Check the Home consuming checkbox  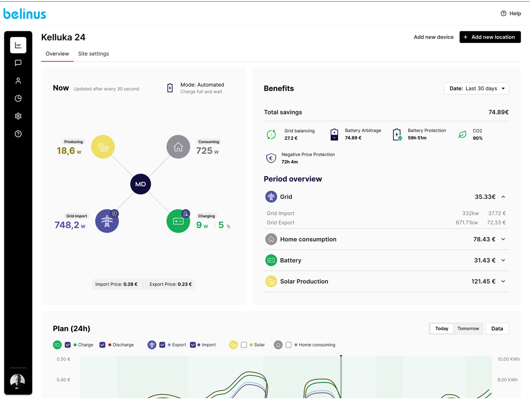[x=288, y=345]
